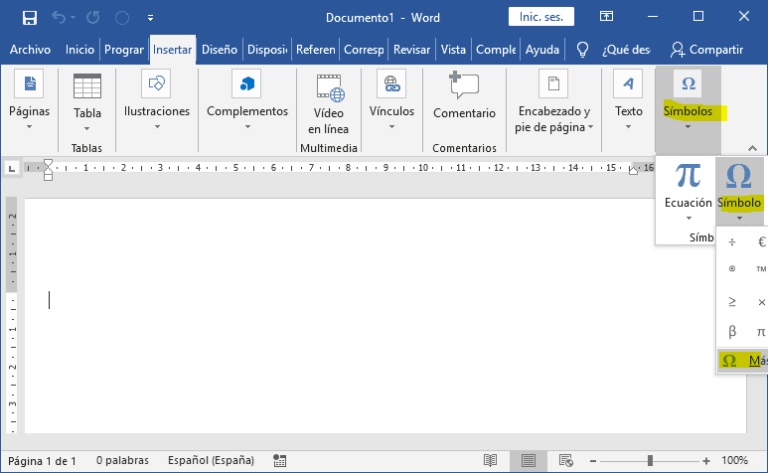Image resolution: width=768 pixels, height=473 pixels.
Task: Expand the Símbolos group dropdown arrow
Action: pos(688,127)
